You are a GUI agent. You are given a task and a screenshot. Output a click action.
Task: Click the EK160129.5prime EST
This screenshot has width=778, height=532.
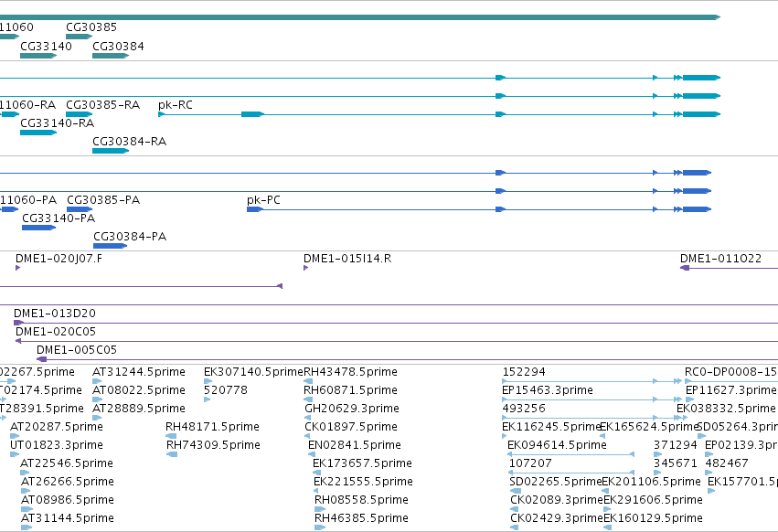tap(607, 527)
